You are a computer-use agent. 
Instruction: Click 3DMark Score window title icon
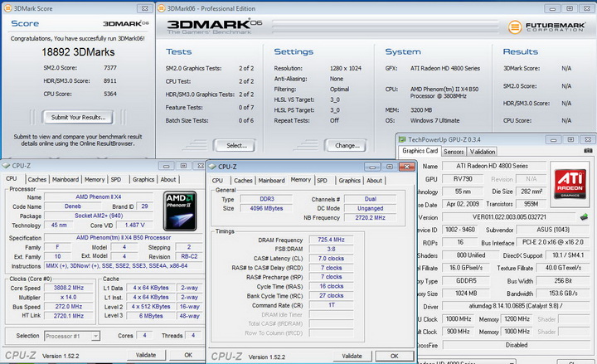(x=7, y=8)
